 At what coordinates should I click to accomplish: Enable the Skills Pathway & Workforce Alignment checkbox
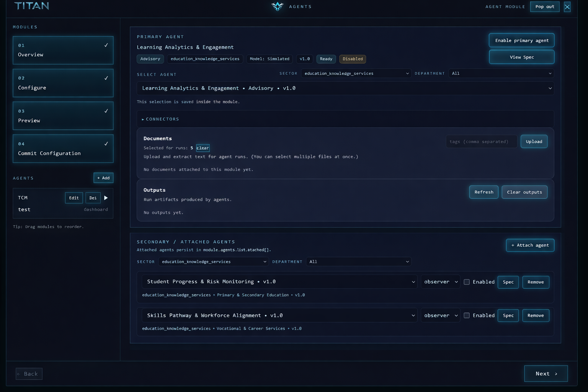(467, 315)
